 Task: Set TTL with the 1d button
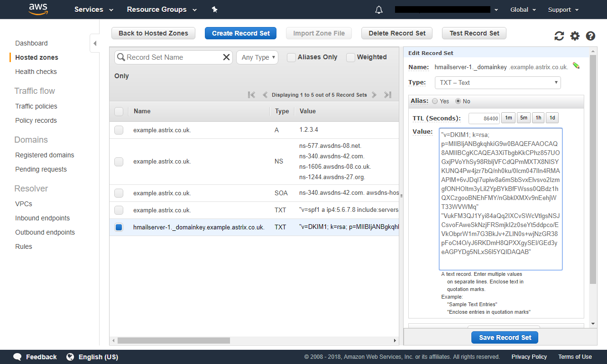(x=552, y=118)
